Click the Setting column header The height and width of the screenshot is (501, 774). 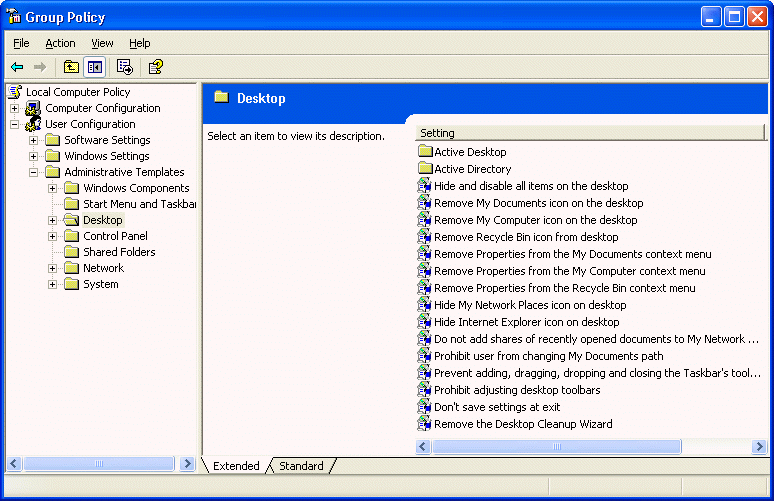click(590, 133)
